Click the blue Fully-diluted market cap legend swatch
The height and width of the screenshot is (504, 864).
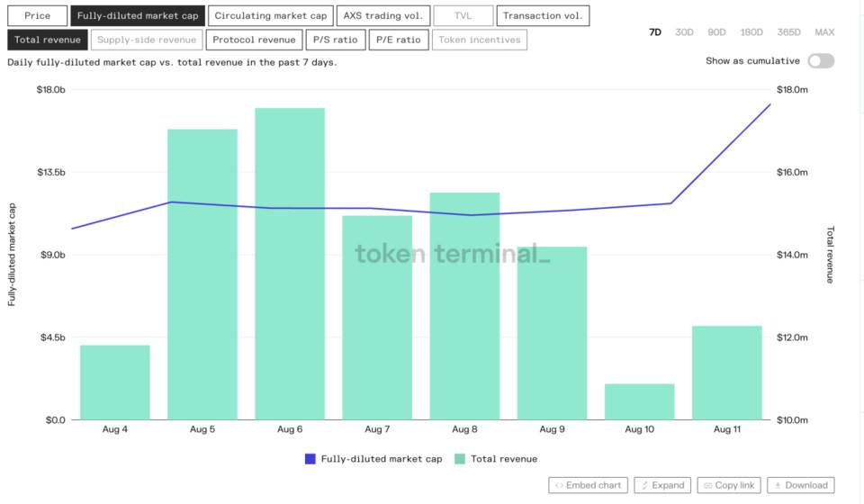[x=310, y=459]
